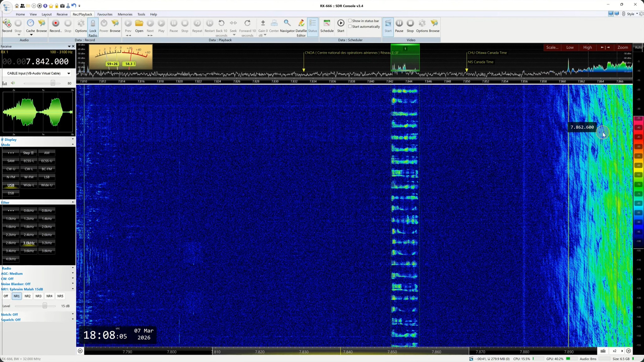Collapse the Filter section
The height and width of the screenshot is (362, 644).
click(x=73, y=202)
